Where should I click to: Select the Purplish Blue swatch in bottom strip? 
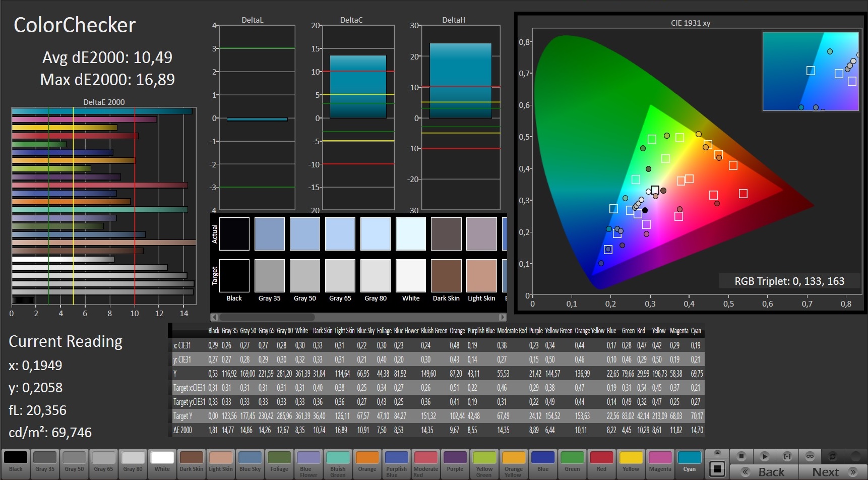pyautogui.click(x=396, y=463)
